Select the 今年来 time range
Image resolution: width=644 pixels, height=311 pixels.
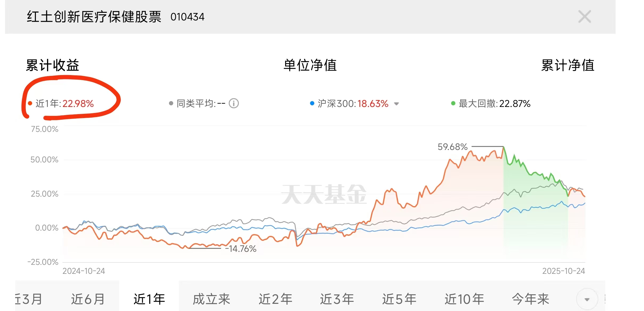point(530,299)
